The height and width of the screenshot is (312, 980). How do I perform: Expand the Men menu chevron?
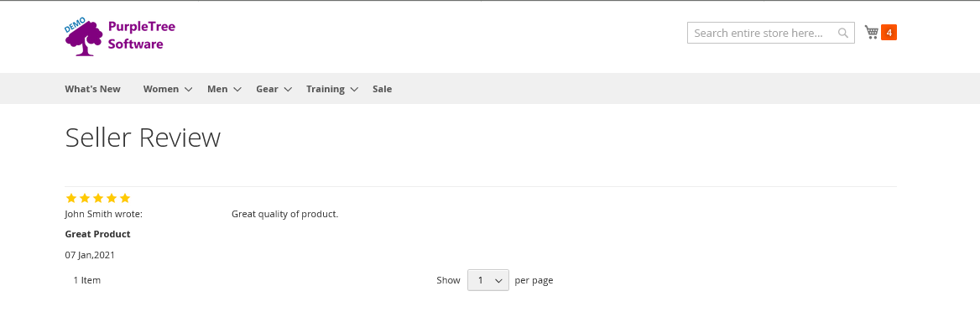point(237,90)
